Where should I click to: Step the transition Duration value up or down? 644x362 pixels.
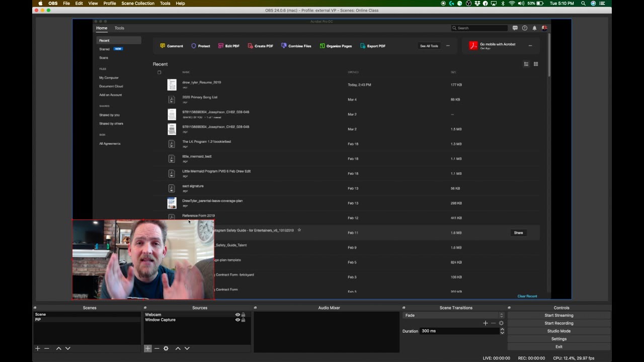(x=502, y=331)
